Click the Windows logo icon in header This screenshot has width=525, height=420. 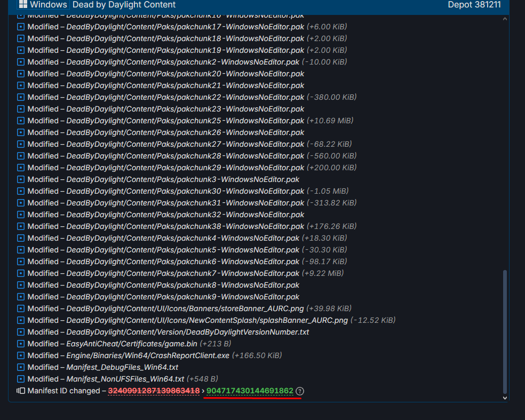(x=23, y=4)
